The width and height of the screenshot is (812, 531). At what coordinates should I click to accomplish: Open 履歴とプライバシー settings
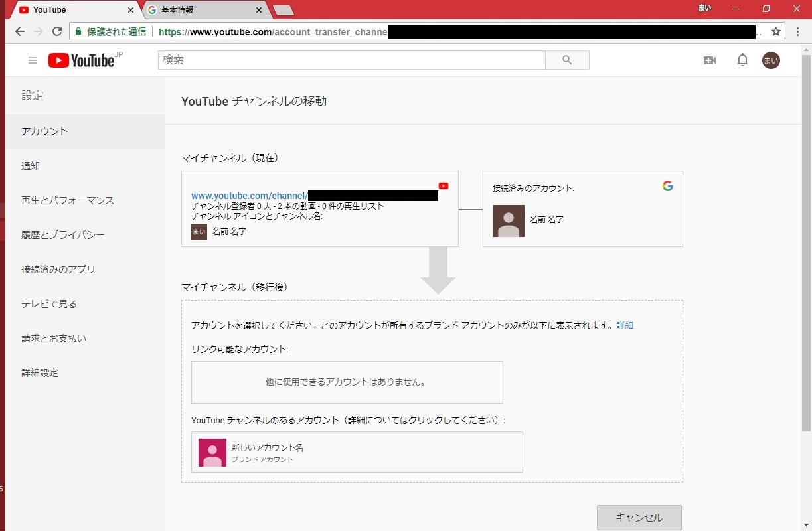click(x=62, y=235)
